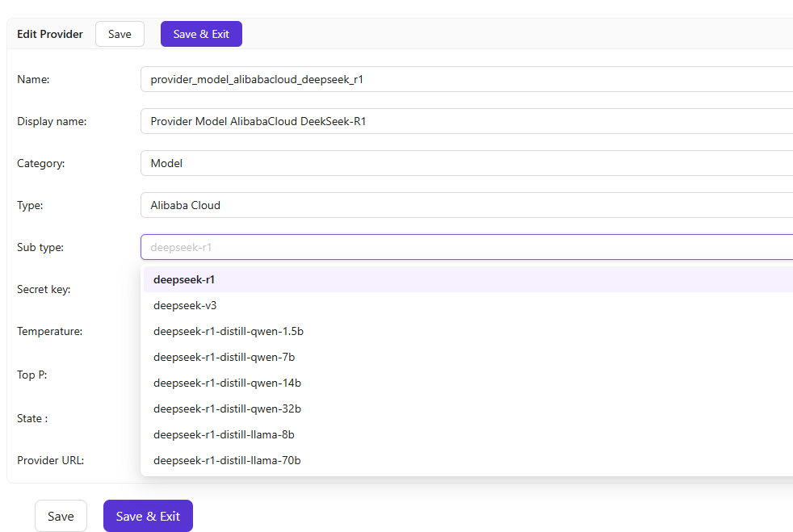Click the top Save button
This screenshot has height=532, width=793.
pyautogui.click(x=119, y=34)
